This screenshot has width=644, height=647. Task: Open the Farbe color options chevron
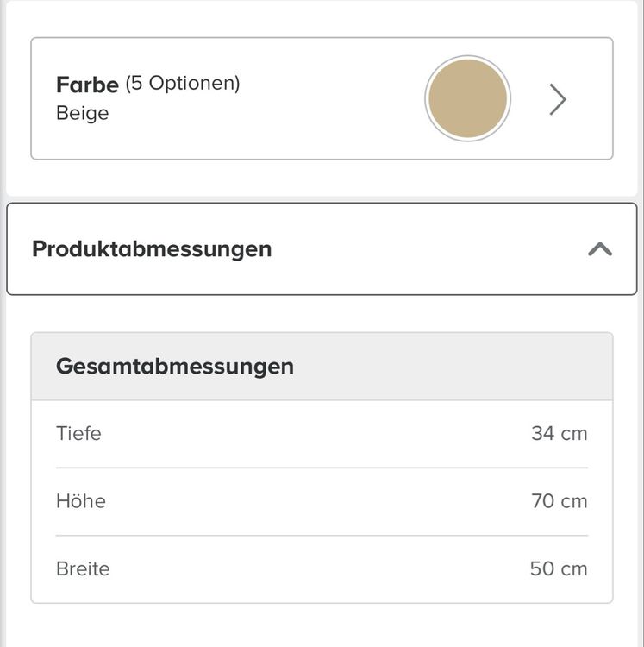pos(558,99)
